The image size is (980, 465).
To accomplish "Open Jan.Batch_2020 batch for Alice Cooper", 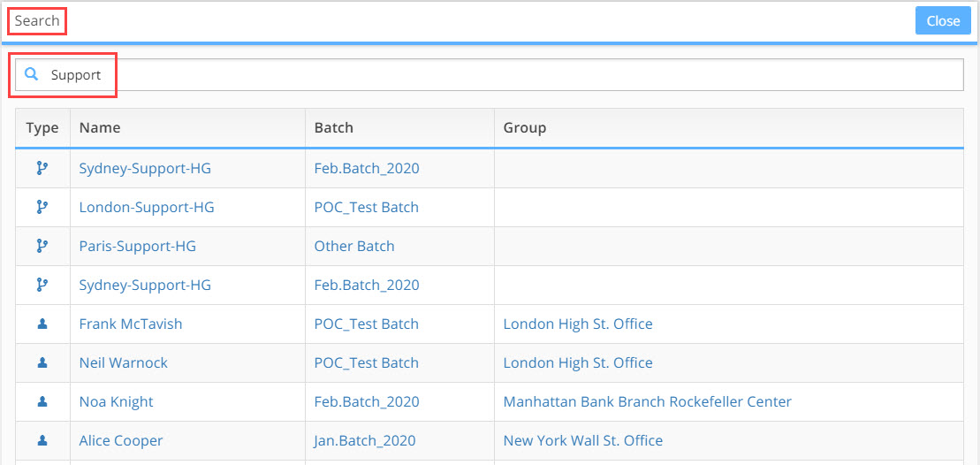I will click(365, 440).
